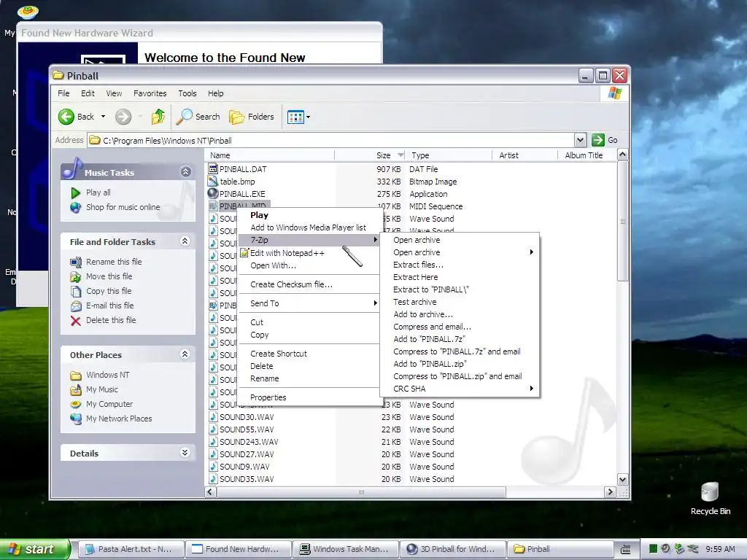Collapse the Music Tasks panel
Image resolution: width=747 pixels, height=560 pixels.
click(x=186, y=172)
